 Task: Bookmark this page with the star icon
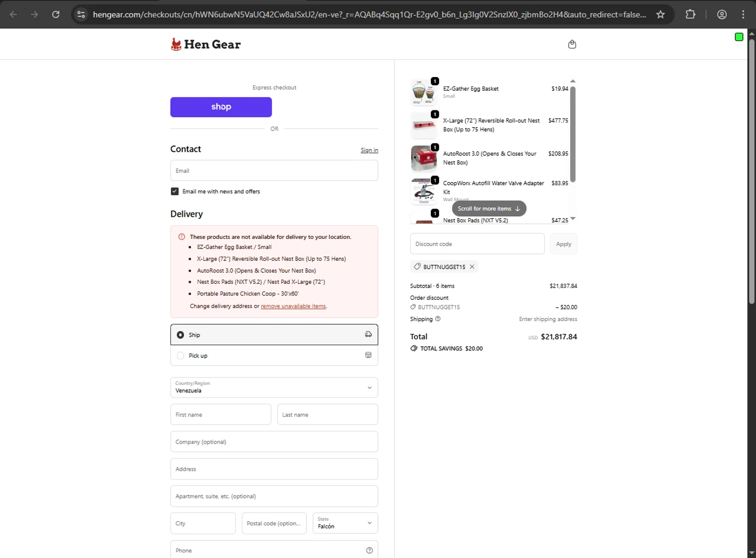[660, 15]
